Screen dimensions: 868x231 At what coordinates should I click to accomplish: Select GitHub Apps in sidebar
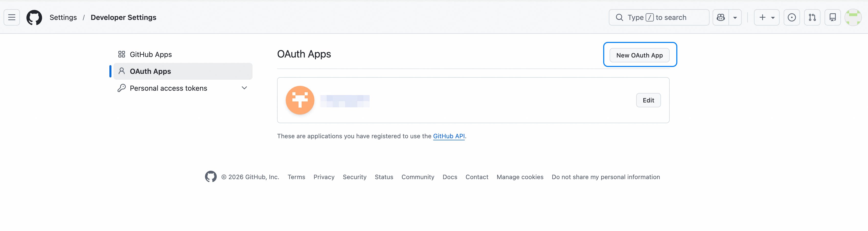183,54
